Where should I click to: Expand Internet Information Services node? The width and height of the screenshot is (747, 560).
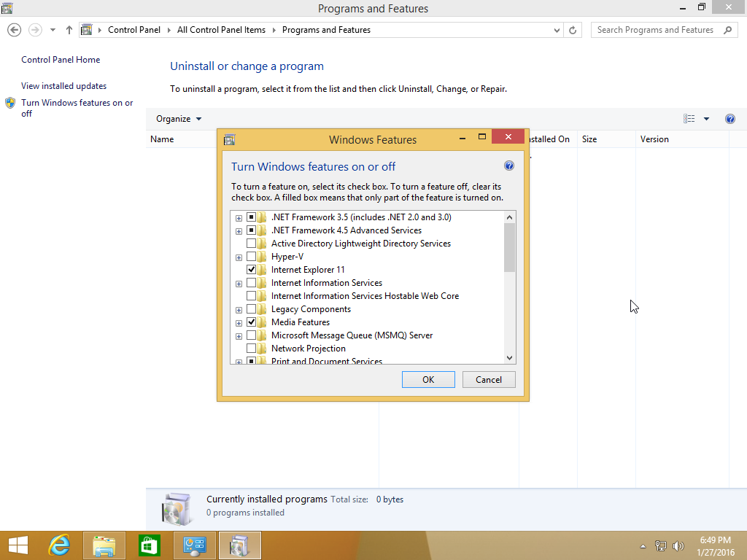[x=239, y=284]
